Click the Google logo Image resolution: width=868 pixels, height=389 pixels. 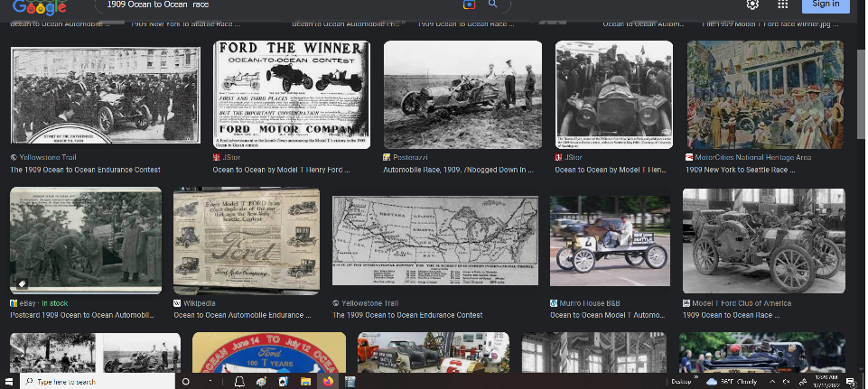click(40, 5)
